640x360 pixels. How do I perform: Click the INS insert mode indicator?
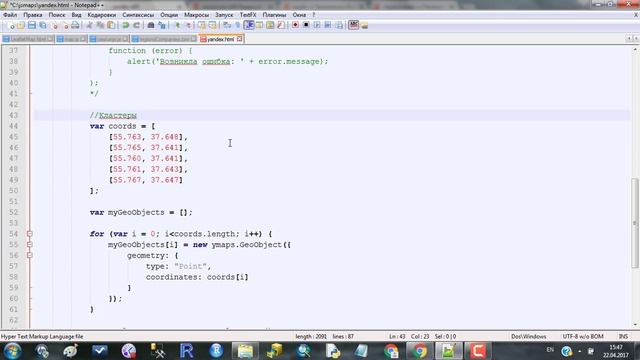click(x=623, y=337)
